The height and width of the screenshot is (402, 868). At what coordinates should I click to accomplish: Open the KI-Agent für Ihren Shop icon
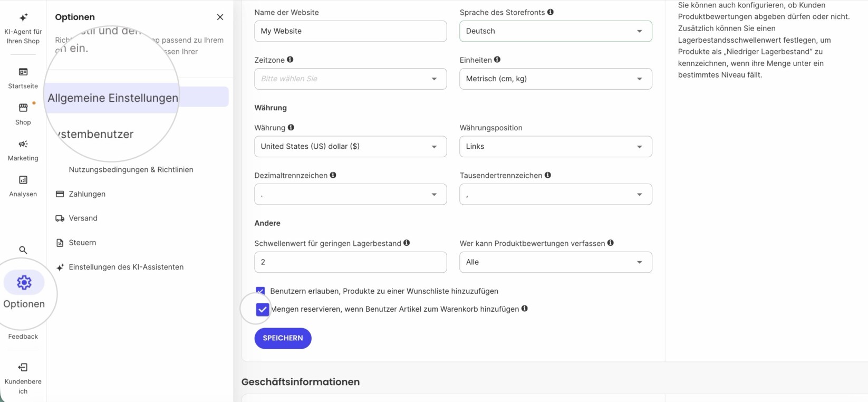pos(23,17)
